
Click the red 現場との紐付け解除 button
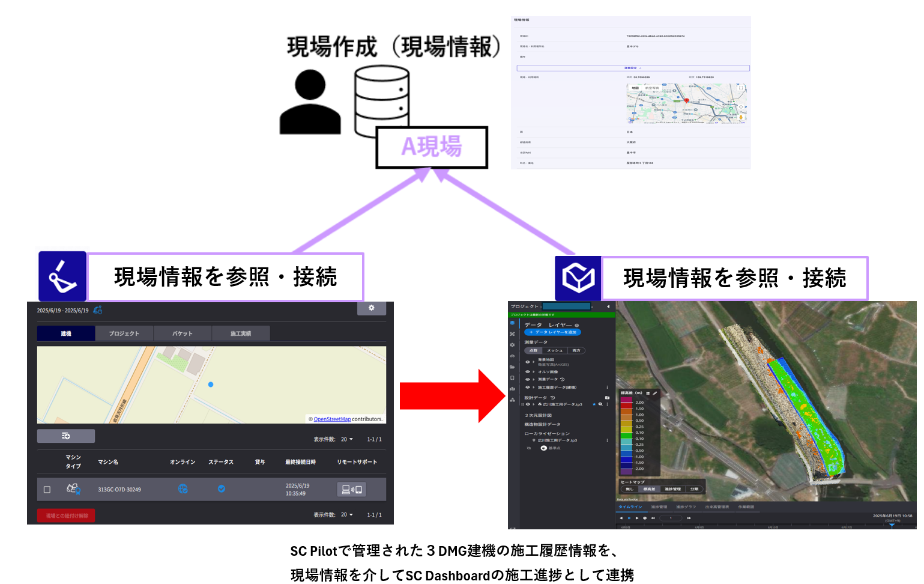(66, 516)
